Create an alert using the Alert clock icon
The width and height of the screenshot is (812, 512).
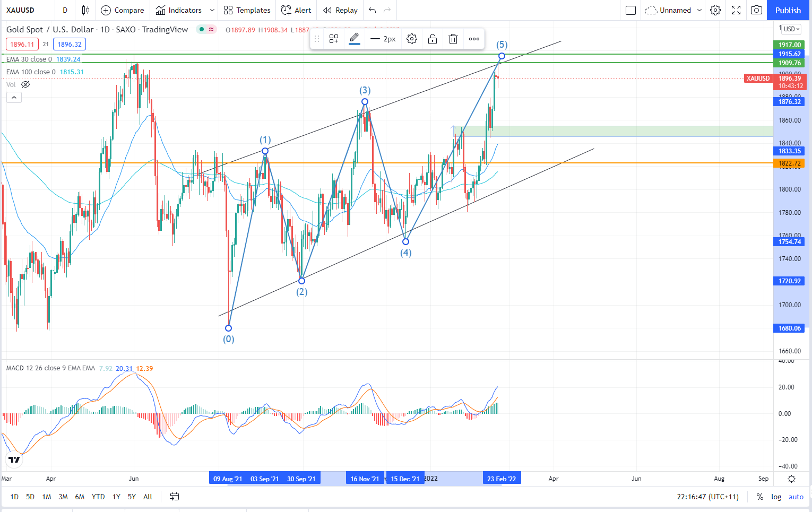tap(296, 10)
